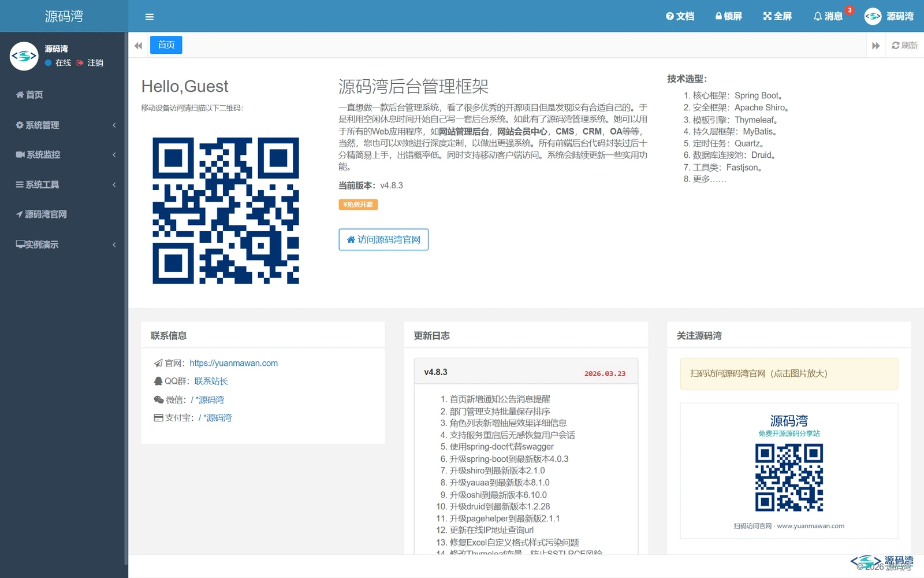
Task: Click the red notification count badge
Action: [850, 10]
